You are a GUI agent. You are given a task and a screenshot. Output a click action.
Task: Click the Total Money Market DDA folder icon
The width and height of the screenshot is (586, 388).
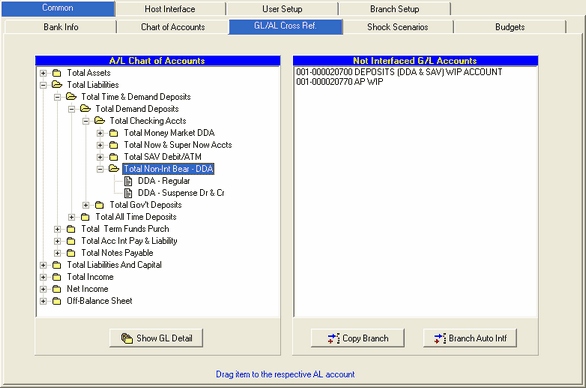click(114, 133)
